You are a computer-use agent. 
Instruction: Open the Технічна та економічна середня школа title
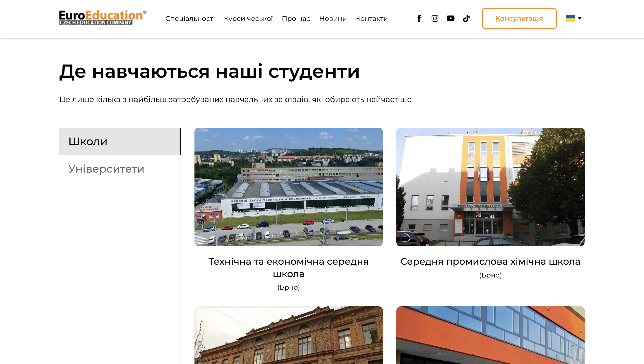289,267
